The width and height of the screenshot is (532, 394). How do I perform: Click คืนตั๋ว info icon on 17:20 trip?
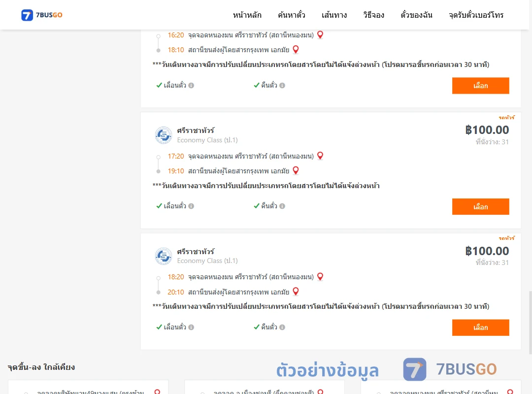(282, 206)
